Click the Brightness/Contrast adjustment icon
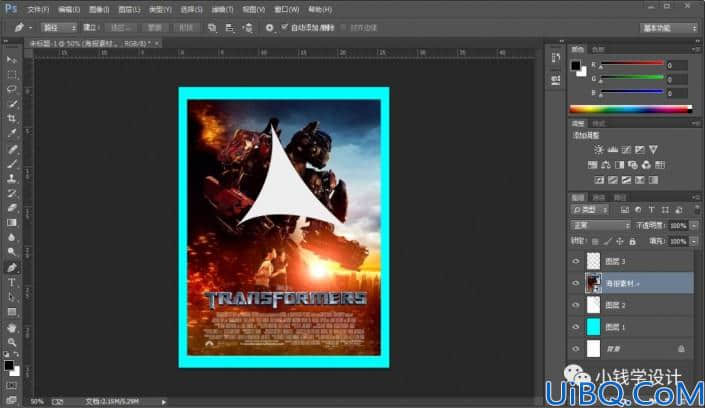705x408 pixels. [598, 149]
